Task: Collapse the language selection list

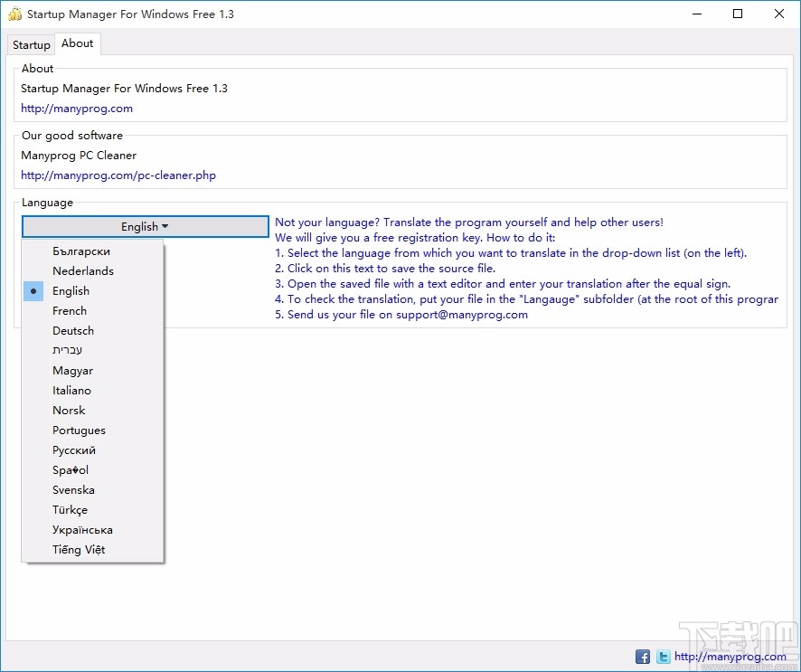Action: [x=145, y=226]
